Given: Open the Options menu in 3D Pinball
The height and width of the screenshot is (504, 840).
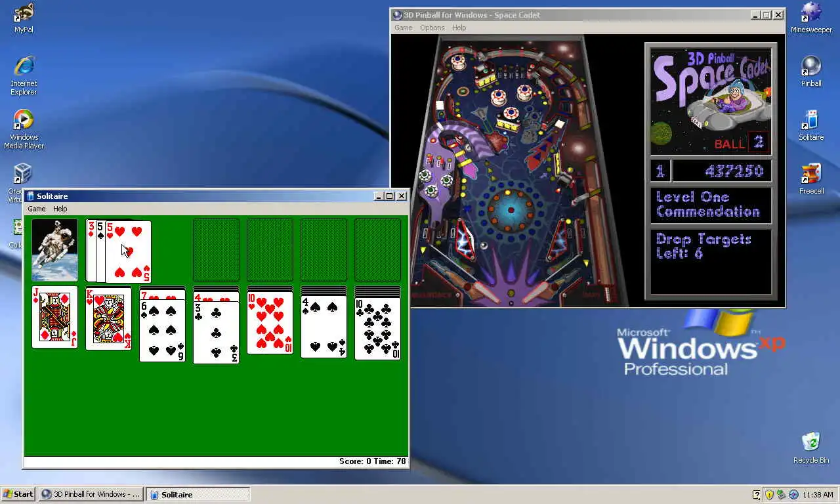Looking at the screenshot, I should pyautogui.click(x=432, y=28).
